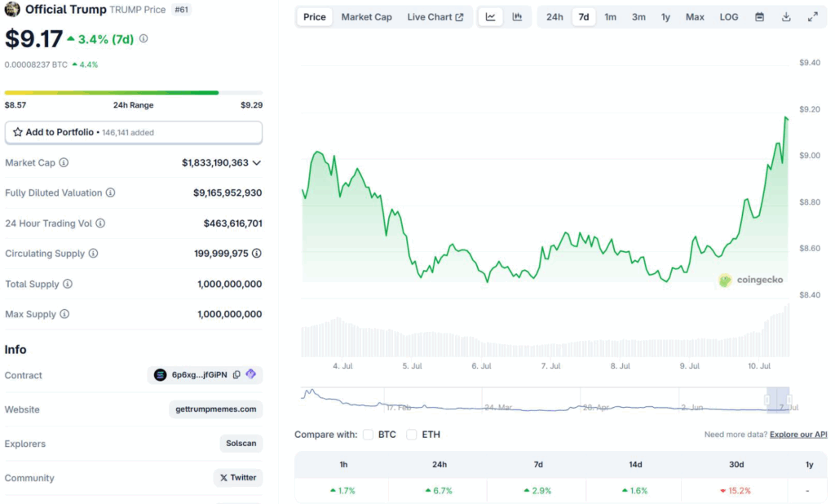Set chart range to Max
The width and height of the screenshot is (835, 504).
pyautogui.click(x=695, y=17)
